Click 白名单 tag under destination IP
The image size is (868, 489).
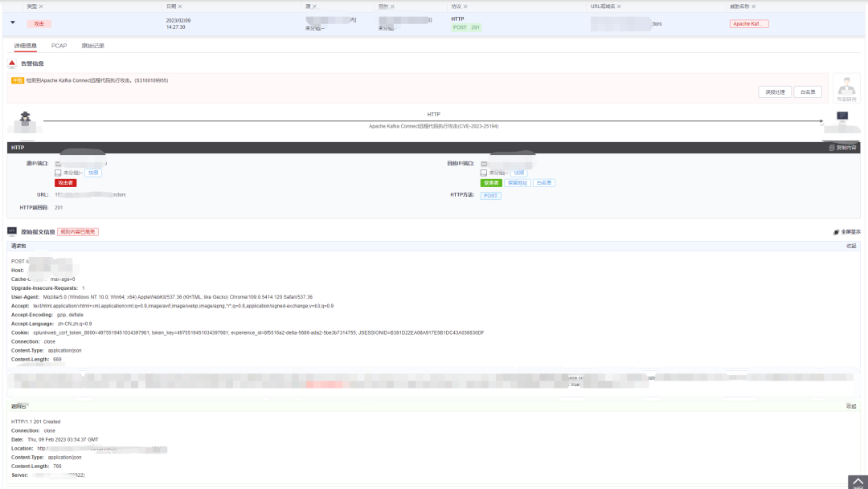tap(544, 183)
